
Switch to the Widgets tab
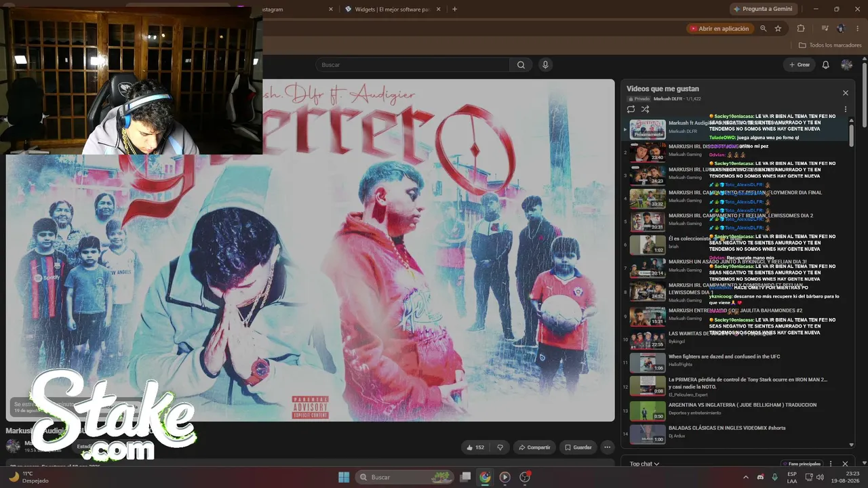point(394,9)
